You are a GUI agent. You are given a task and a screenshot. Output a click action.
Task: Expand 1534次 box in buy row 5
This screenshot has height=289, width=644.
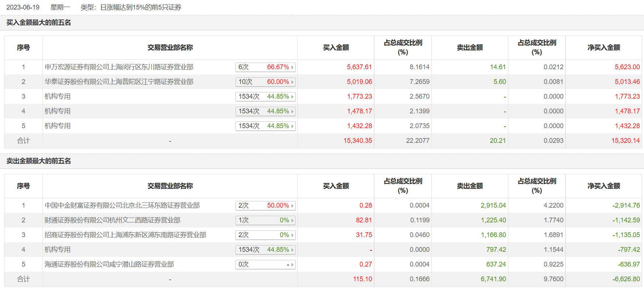click(265, 126)
